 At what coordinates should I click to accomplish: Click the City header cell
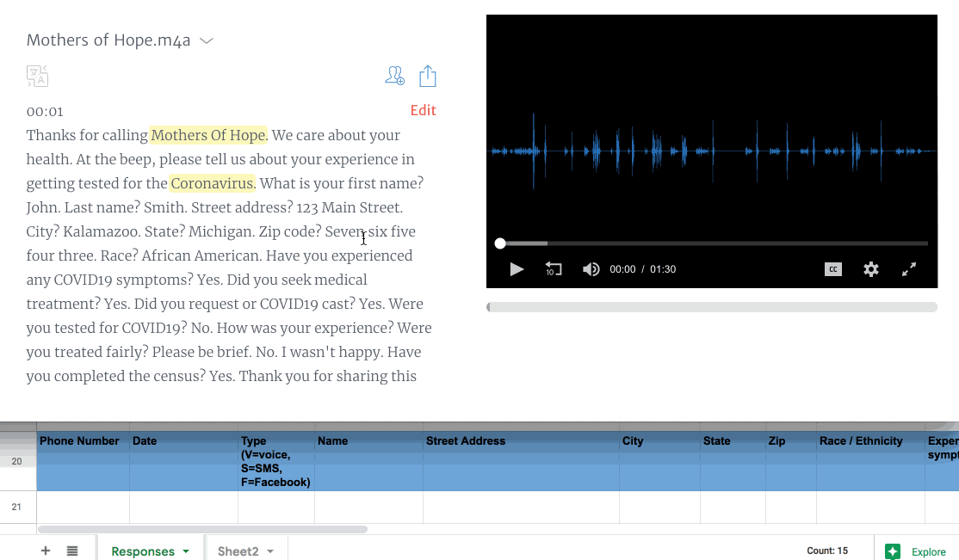click(x=660, y=461)
